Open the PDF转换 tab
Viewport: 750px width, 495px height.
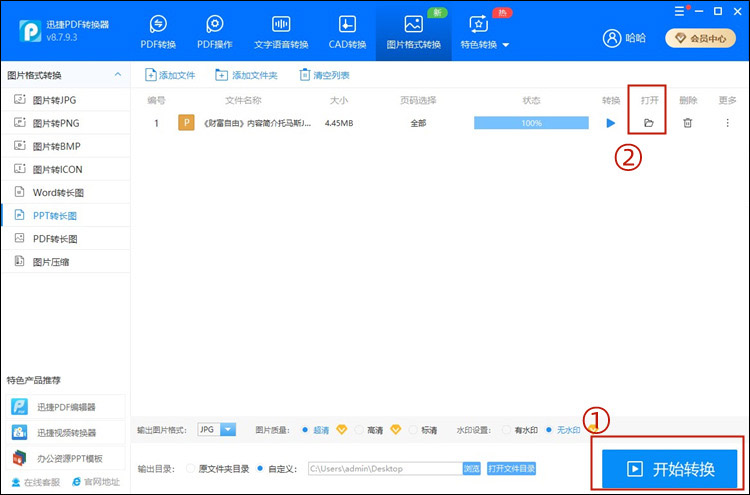click(158, 32)
